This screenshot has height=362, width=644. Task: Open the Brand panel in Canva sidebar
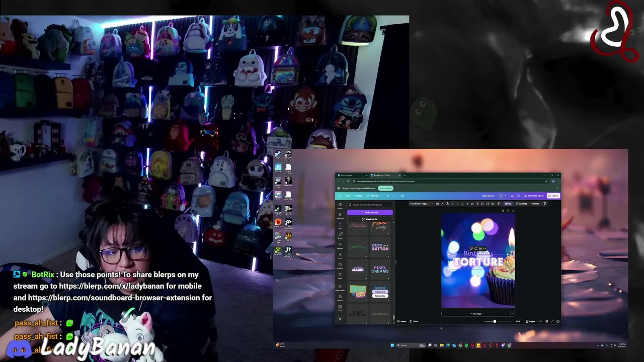point(340,236)
